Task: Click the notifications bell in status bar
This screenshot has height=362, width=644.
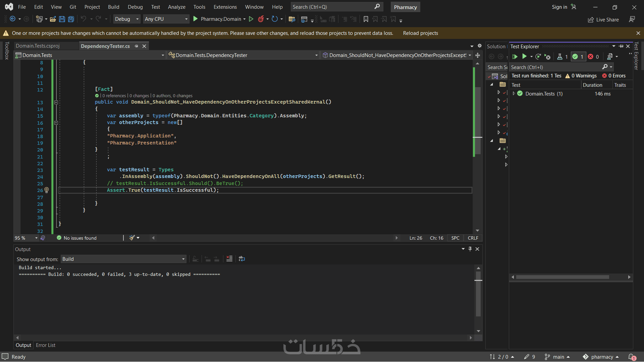Action: (x=631, y=357)
